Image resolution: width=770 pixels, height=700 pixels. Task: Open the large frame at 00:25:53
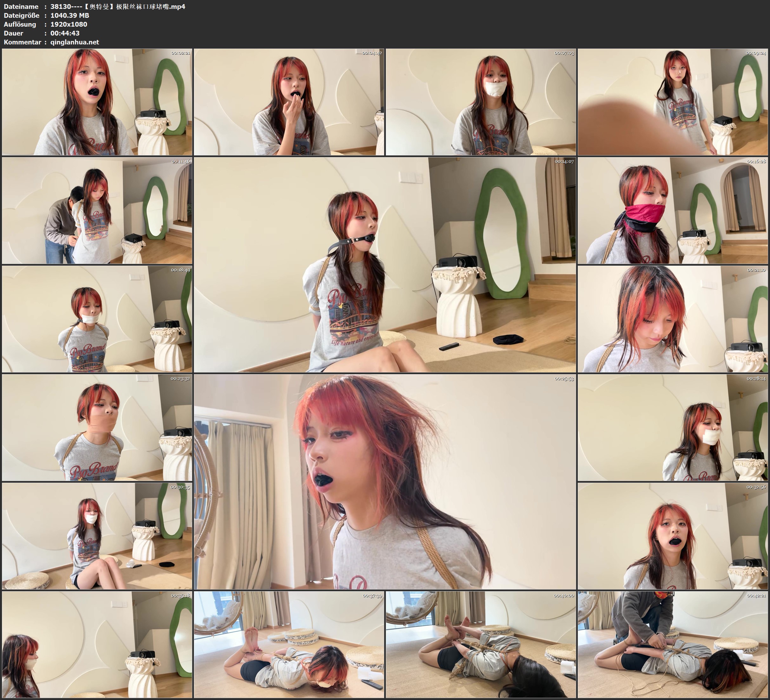point(385,482)
